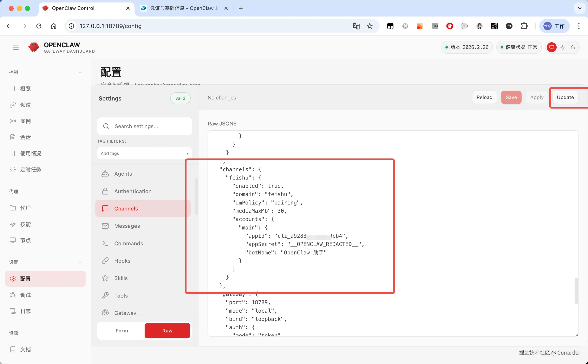
Task: Go to the 调试 debug page
Action: click(x=25, y=295)
